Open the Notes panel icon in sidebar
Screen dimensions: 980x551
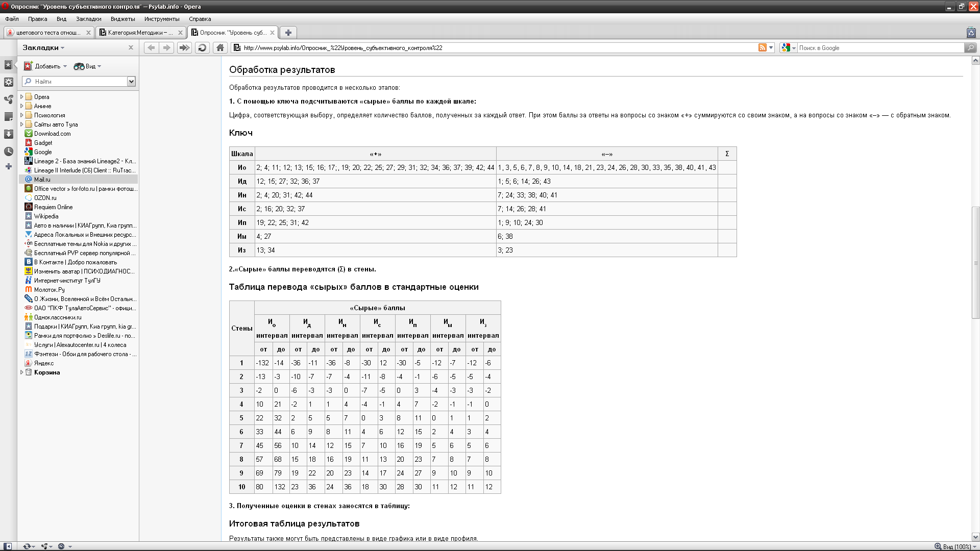point(8,117)
